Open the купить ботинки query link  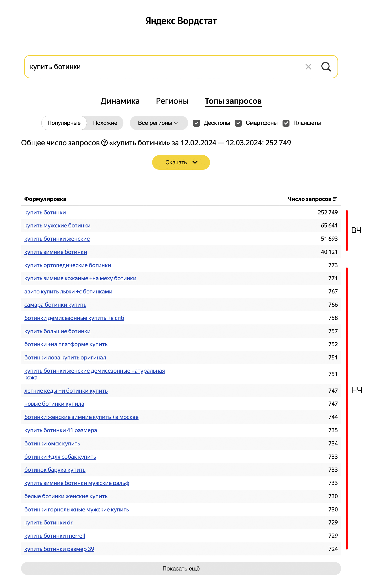(45, 212)
